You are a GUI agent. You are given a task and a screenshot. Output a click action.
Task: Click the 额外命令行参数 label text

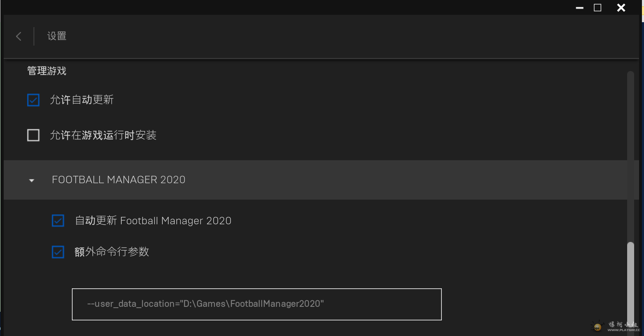(112, 252)
